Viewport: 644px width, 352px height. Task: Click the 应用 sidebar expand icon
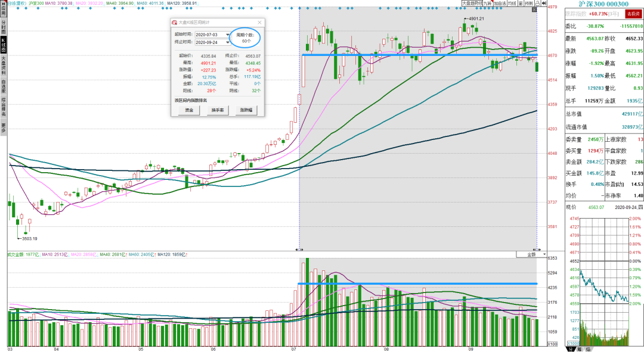click(x=4, y=8)
